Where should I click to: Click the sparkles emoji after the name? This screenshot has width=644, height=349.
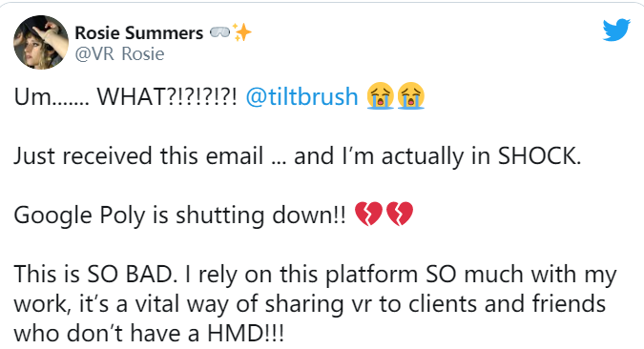[242, 32]
